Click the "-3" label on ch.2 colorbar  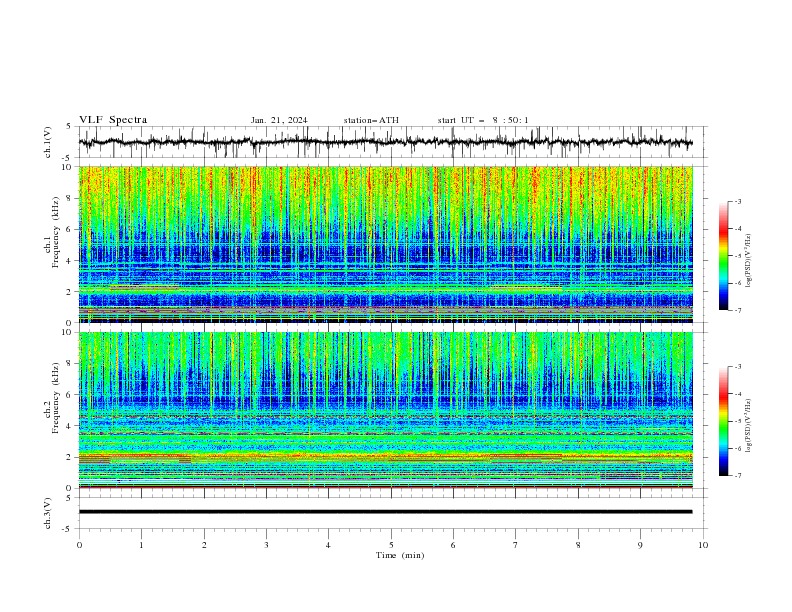pos(737,367)
